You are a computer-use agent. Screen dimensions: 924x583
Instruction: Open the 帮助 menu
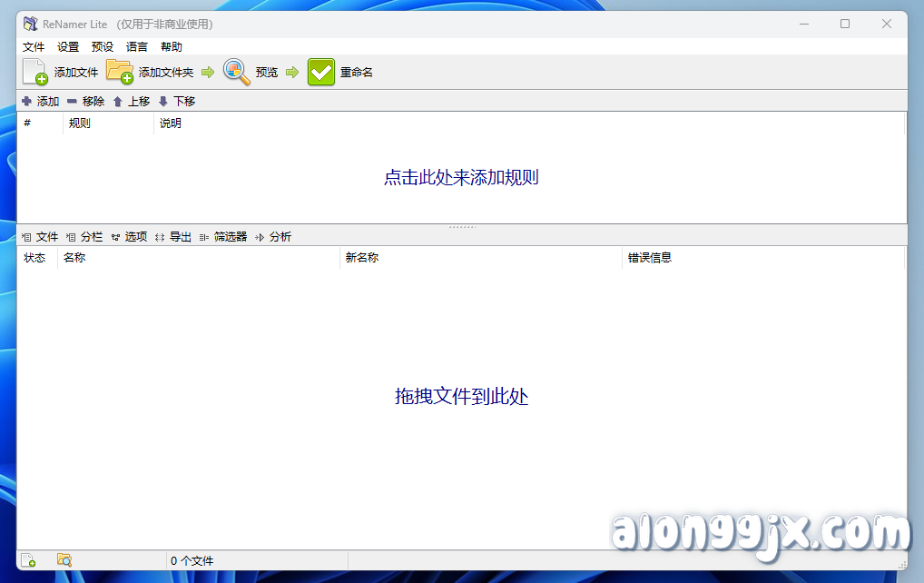click(171, 46)
